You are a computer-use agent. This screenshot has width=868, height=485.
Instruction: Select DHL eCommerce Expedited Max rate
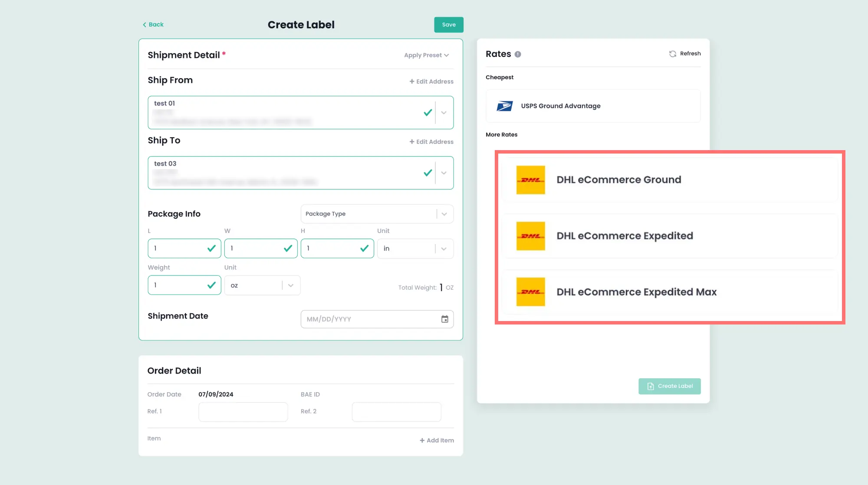pos(670,292)
